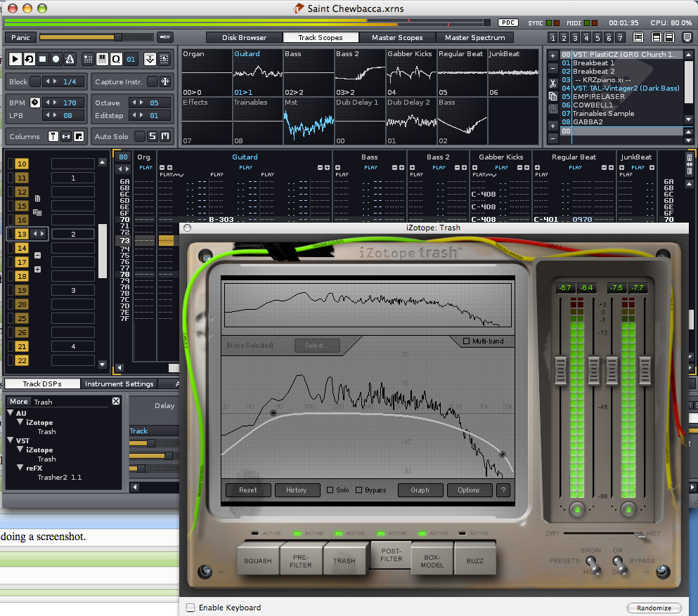The width and height of the screenshot is (698, 616).
Task: Start playback with the Play button
Action: point(15,59)
